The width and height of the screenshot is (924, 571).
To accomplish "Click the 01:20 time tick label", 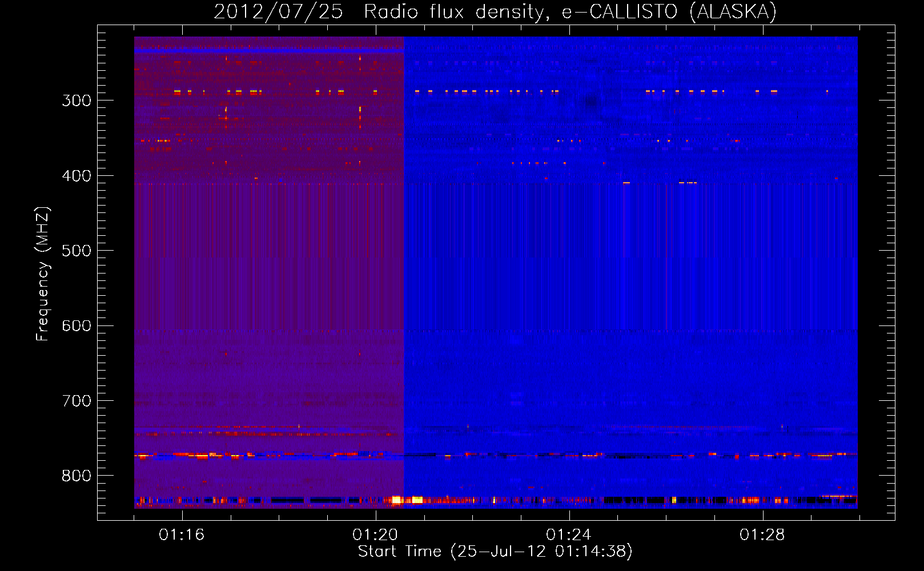I will pyautogui.click(x=375, y=534).
